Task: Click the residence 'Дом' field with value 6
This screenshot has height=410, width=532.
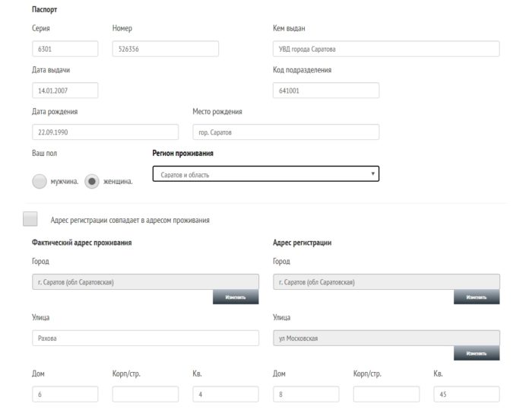Action: coord(65,394)
